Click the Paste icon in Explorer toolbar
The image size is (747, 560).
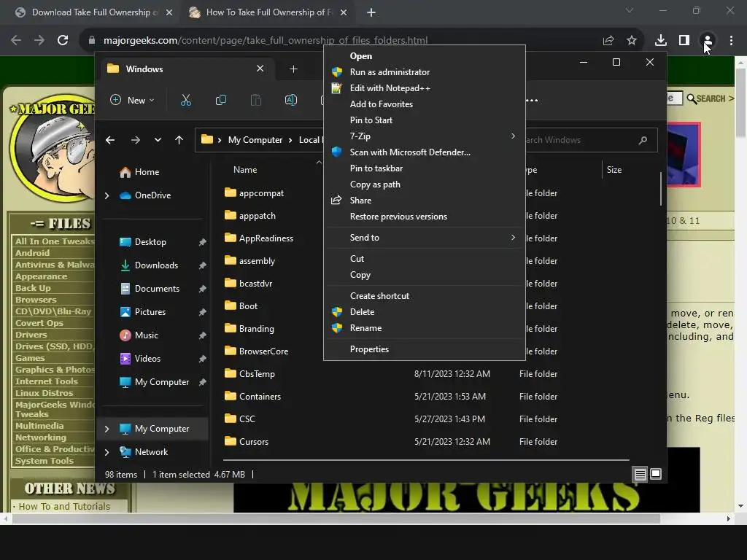[256, 100]
